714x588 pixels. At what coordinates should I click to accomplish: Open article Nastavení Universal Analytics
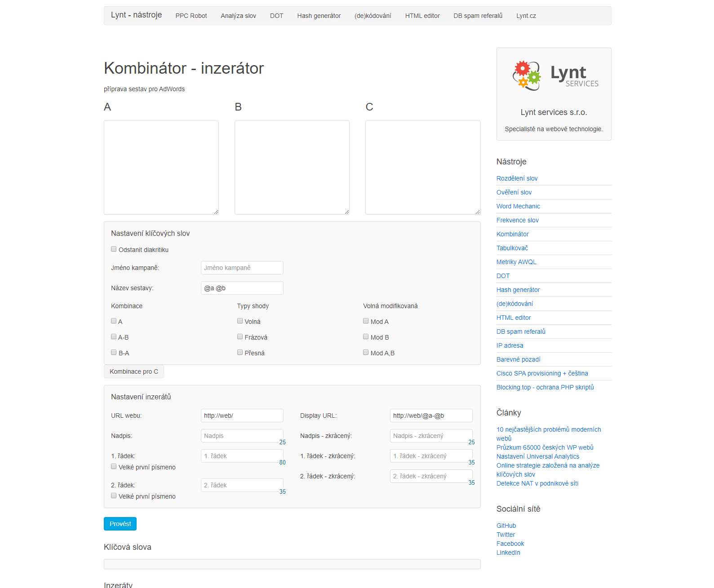538,456
